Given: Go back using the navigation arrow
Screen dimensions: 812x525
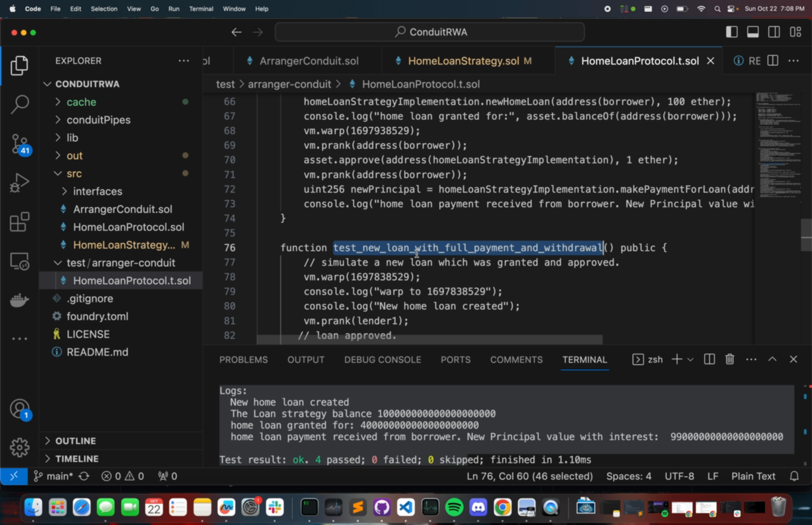Looking at the screenshot, I should [237, 32].
